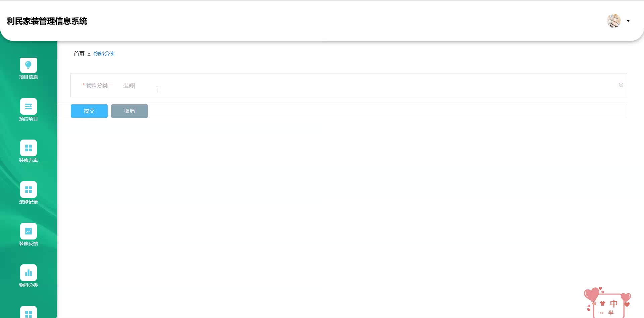This screenshot has width=644, height=318.
Task: Toggle IME Chinese/English mode (中)
Action: [614, 304]
